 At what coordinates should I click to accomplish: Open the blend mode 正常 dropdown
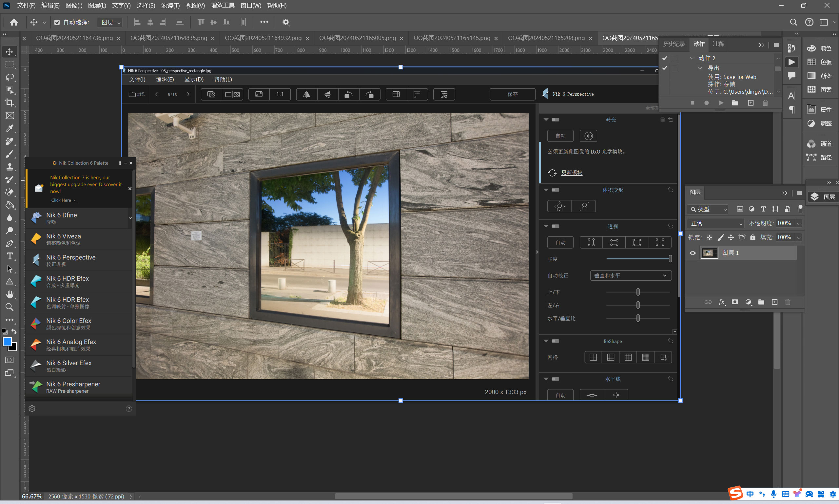tap(715, 223)
